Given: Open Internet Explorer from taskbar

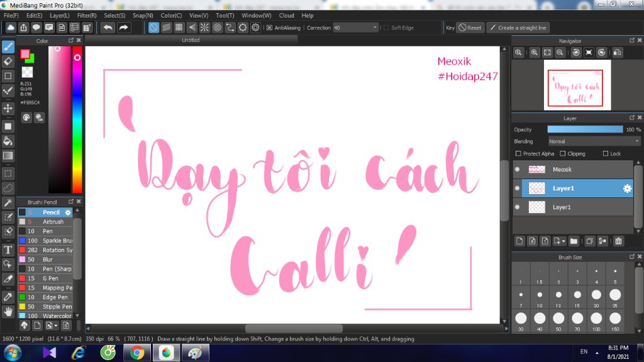Looking at the screenshot, I should pyautogui.click(x=78, y=353).
